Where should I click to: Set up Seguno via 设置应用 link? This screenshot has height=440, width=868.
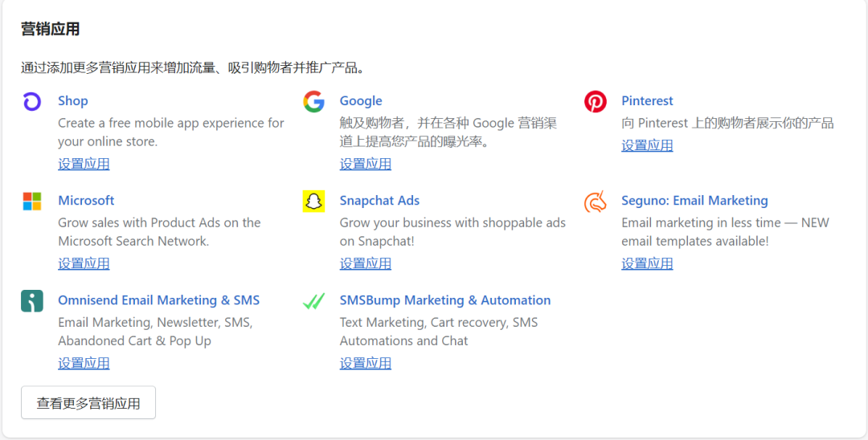[647, 263]
